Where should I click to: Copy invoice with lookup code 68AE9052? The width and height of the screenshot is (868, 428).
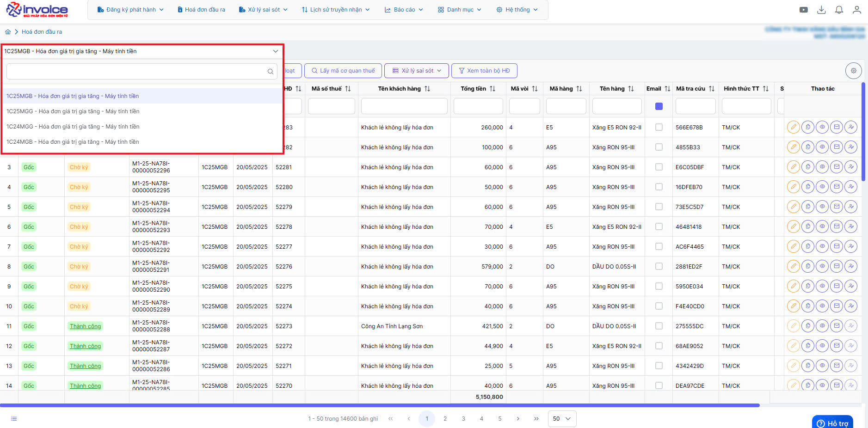(808, 346)
